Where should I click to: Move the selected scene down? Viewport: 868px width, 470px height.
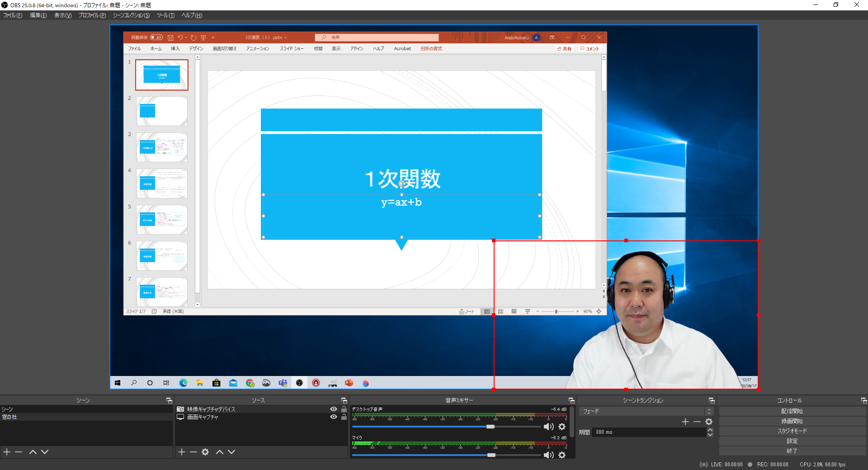[45, 452]
